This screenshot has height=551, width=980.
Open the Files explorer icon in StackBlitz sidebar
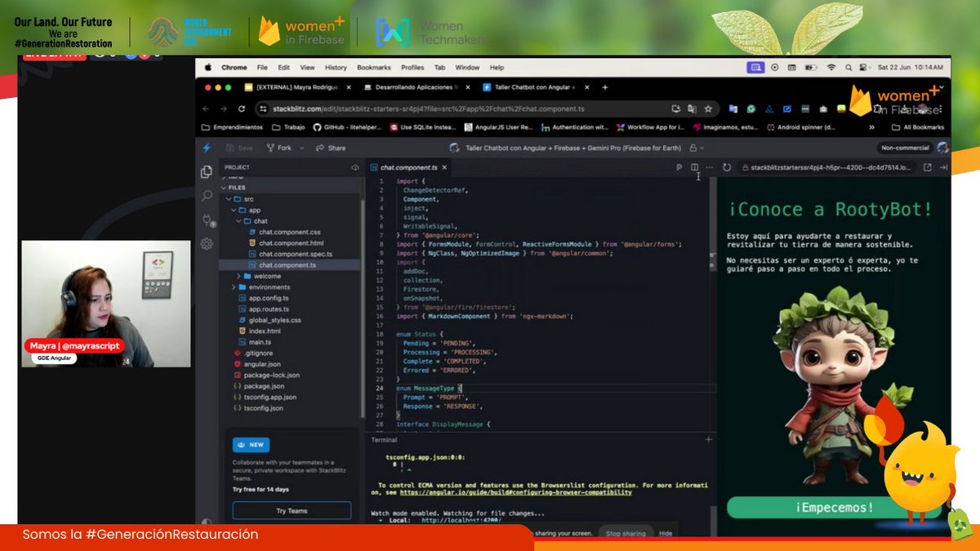coord(207,171)
